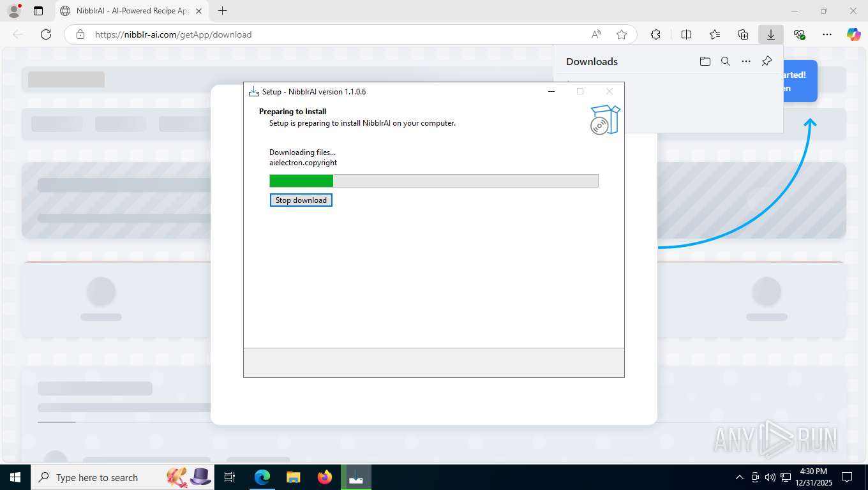Open the network tray icon
The height and width of the screenshot is (490, 868).
point(785,477)
